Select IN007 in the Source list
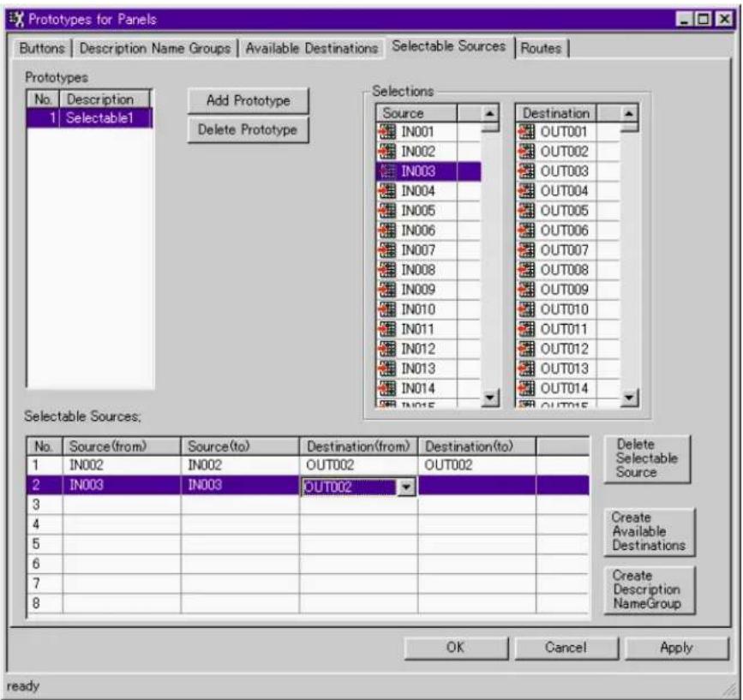 pyautogui.click(x=428, y=250)
